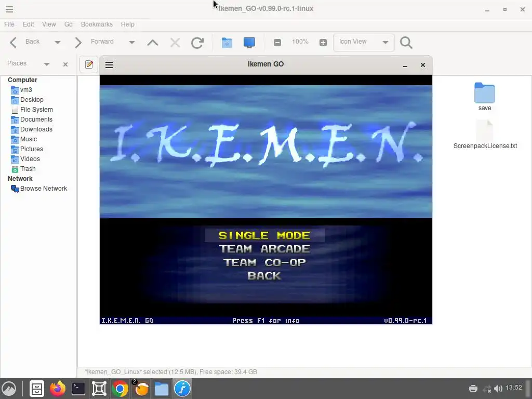Viewport: 532px width, 399px height.
Task: Open the Places sidebar dropdown
Action: (x=46, y=64)
